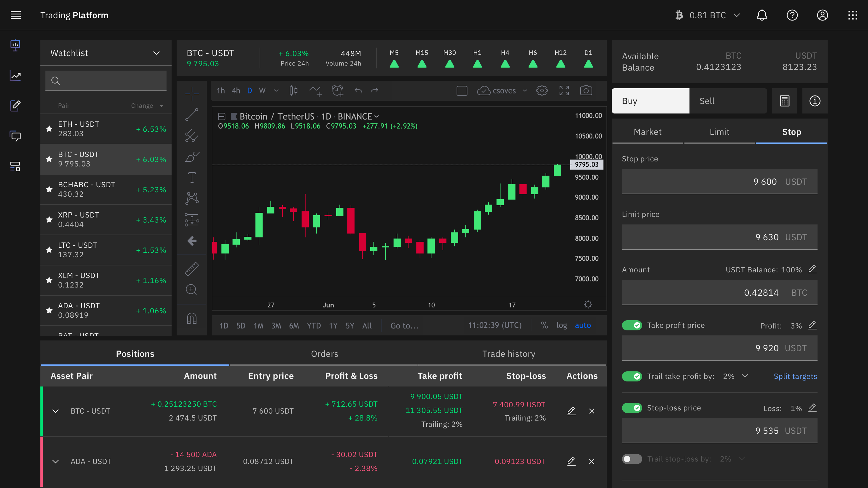Screen dimensions: 868x488
Task: Open the apps grid menu
Action: 853,15
